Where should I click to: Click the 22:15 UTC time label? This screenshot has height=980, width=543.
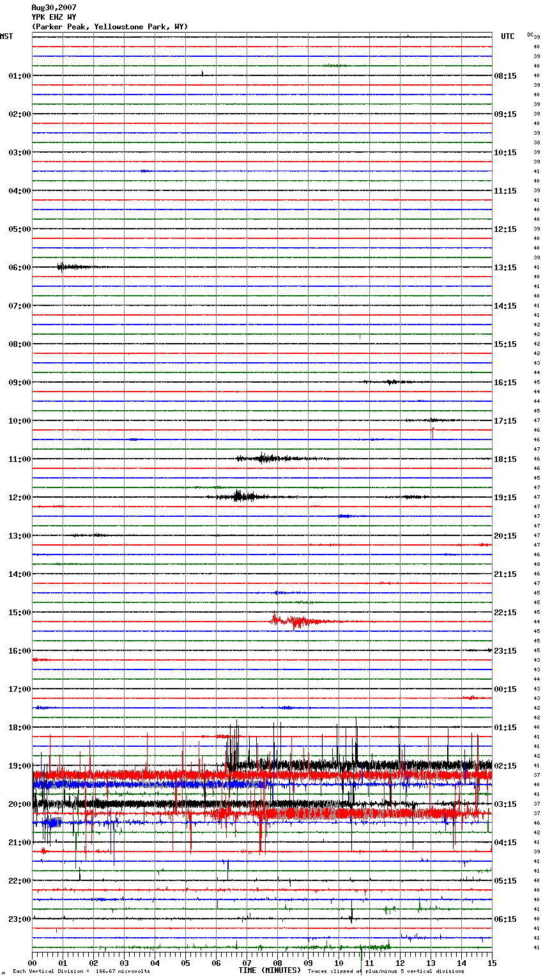point(505,613)
